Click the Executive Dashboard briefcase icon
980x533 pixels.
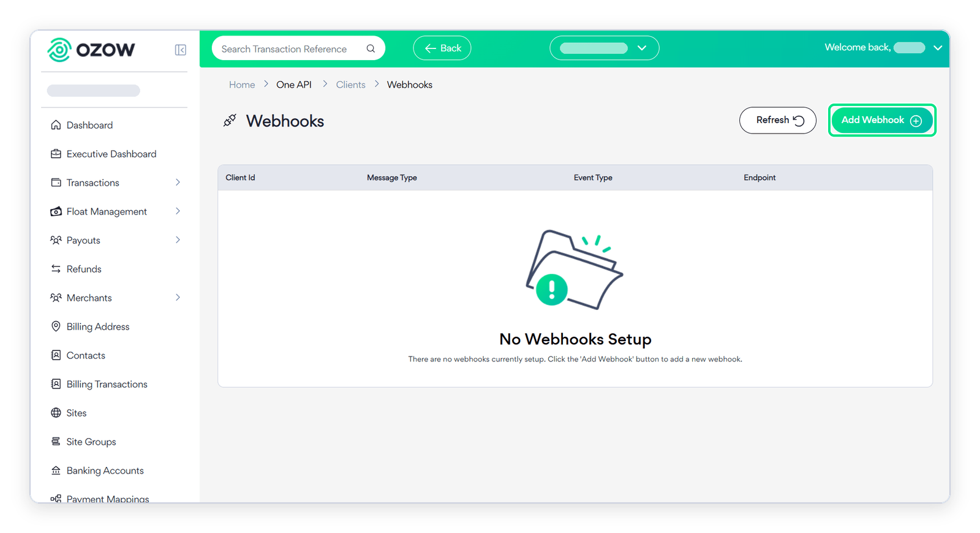[x=56, y=154]
